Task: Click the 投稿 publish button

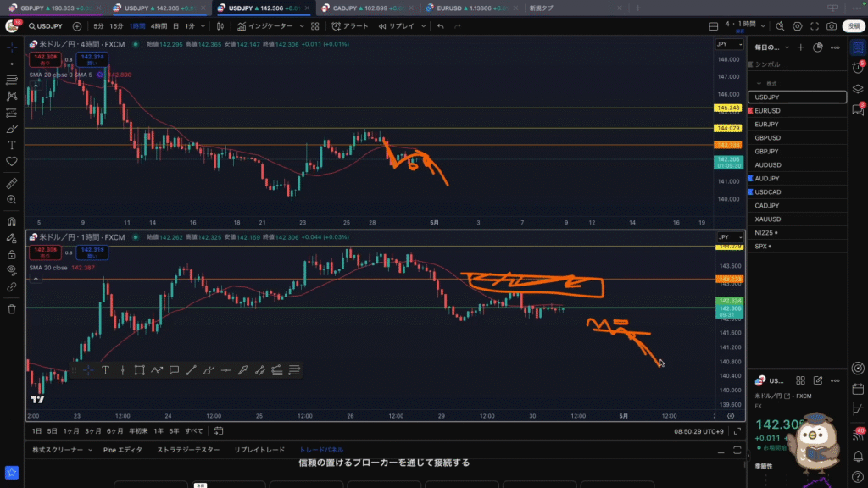Action: (x=854, y=26)
